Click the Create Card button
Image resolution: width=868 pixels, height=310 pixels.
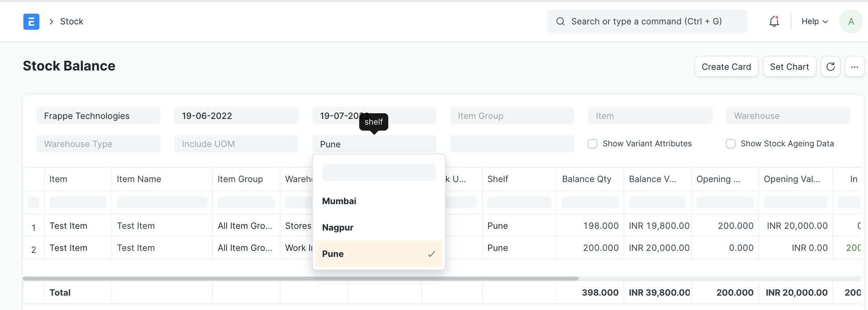click(726, 67)
